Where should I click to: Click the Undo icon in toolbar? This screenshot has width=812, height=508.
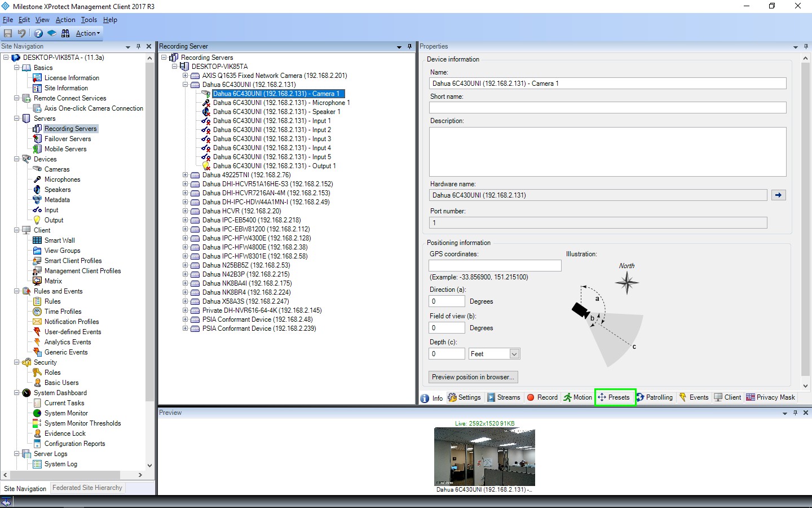point(22,33)
